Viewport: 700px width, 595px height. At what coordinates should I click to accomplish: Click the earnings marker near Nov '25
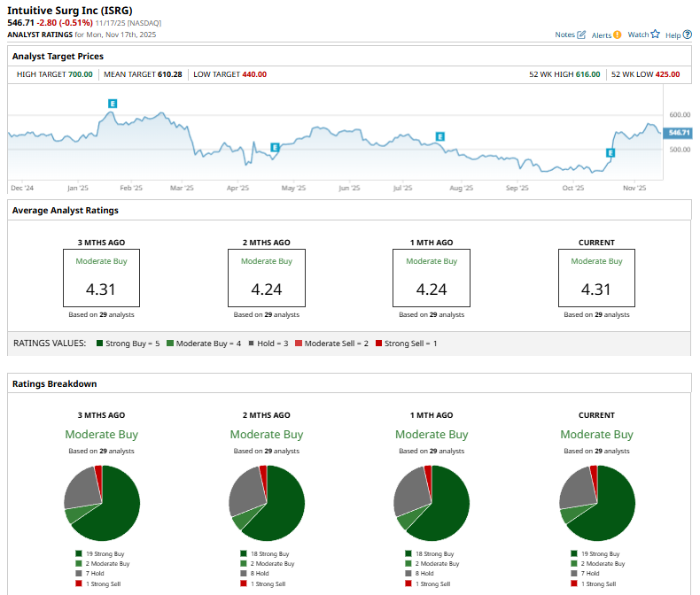(611, 153)
